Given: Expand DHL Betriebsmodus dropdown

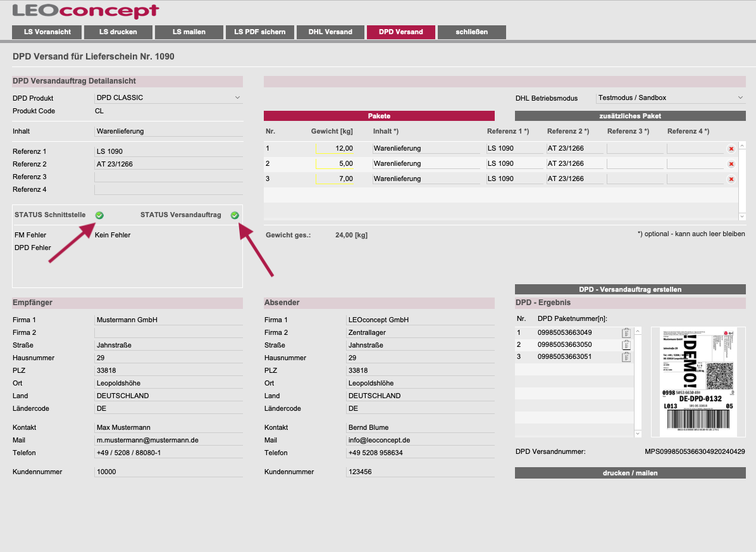Looking at the screenshot, I should coord(671,97).
